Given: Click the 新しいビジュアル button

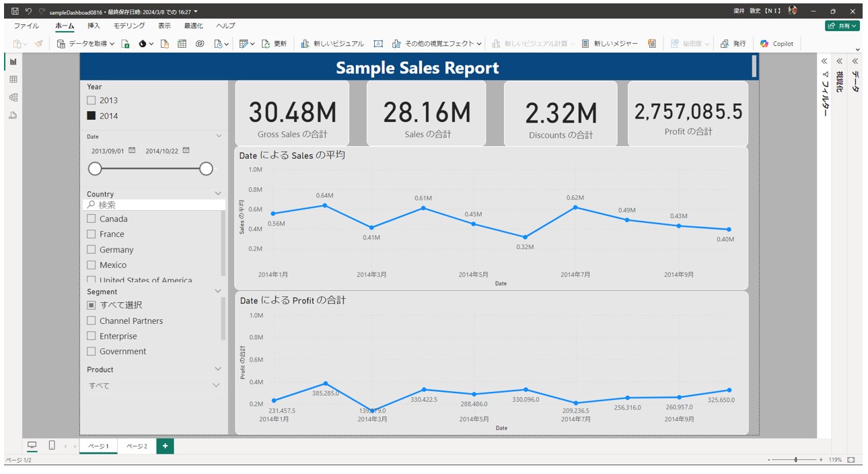Looking at the screenshot, I should [332, 44].
